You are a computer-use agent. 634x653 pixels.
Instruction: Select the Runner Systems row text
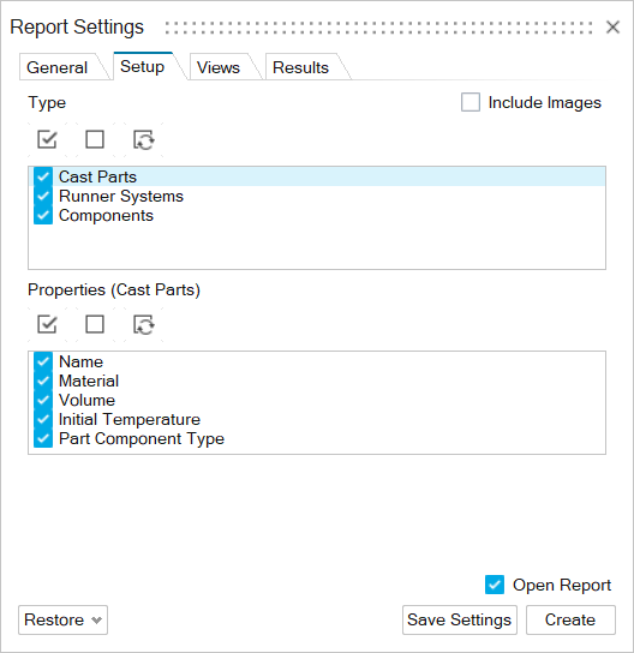pyautogui.click(x=121, y=196)
